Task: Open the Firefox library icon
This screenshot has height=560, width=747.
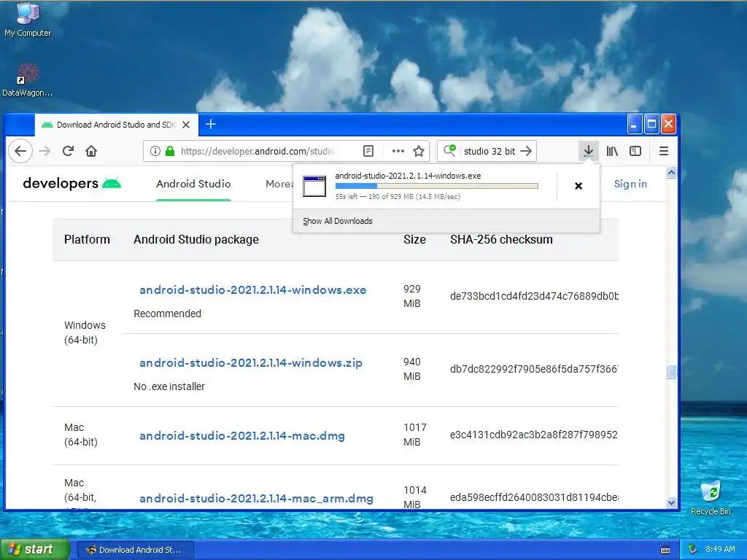Action: pos(612,152)
